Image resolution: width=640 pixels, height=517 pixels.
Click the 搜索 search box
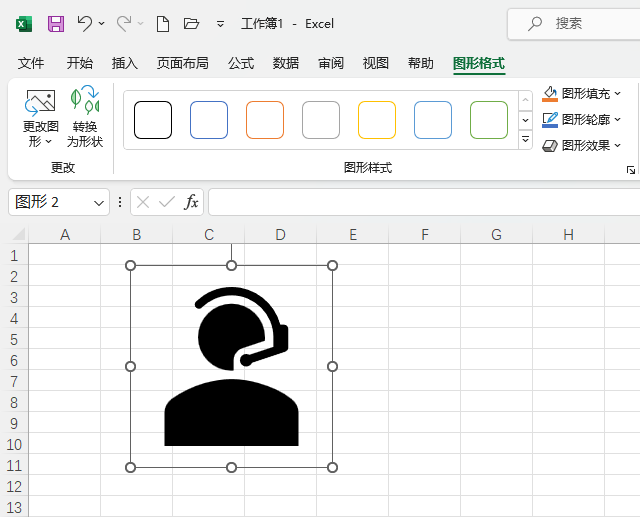pos(573,24)
